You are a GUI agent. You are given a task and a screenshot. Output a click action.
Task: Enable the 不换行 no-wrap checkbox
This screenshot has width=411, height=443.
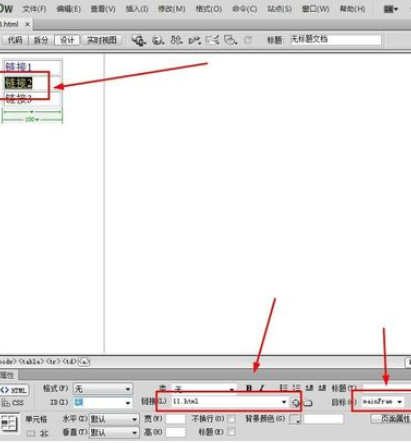point(231,419)
